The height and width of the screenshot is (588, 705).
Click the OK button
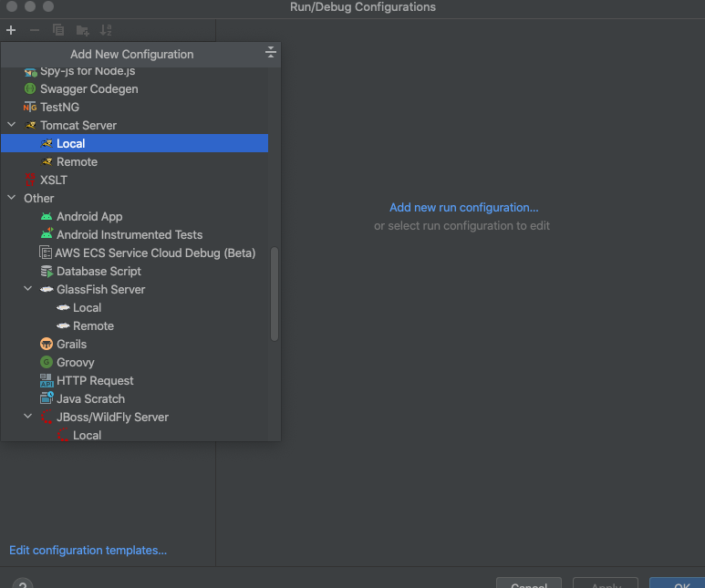point(678,583)
